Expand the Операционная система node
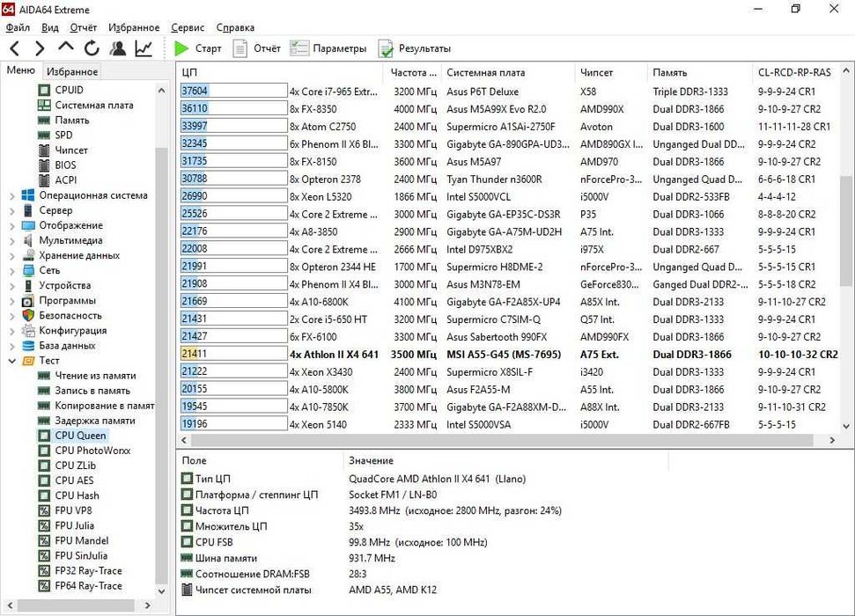Viewport: 855px width, 616px height. point(12,195)
